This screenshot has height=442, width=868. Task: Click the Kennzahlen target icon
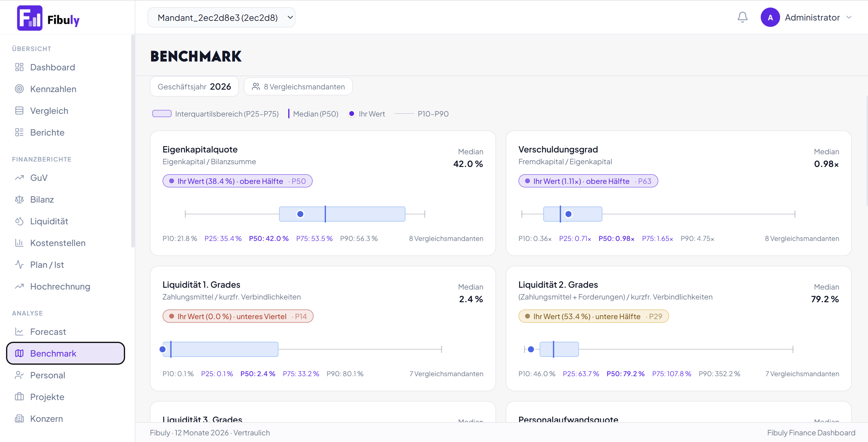pos(19,89)
